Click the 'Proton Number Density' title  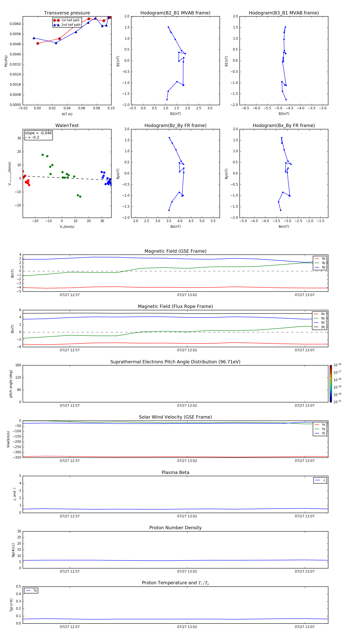click(175, 528)
